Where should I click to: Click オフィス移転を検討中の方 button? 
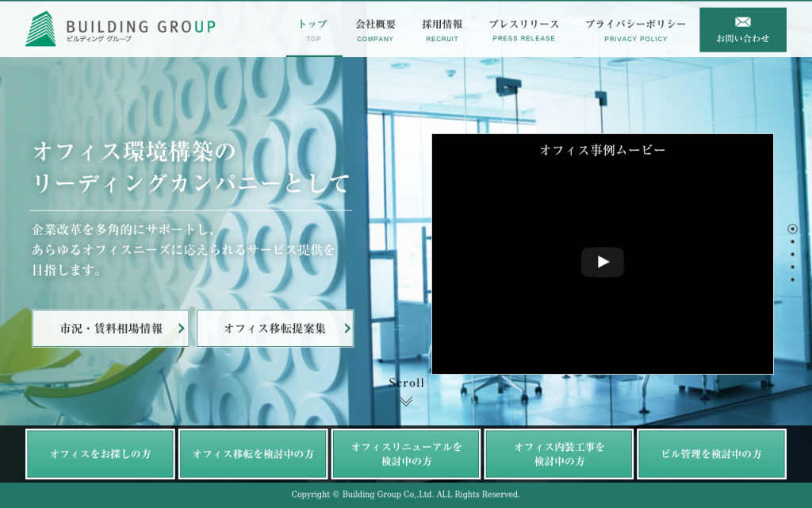[253, 454]
